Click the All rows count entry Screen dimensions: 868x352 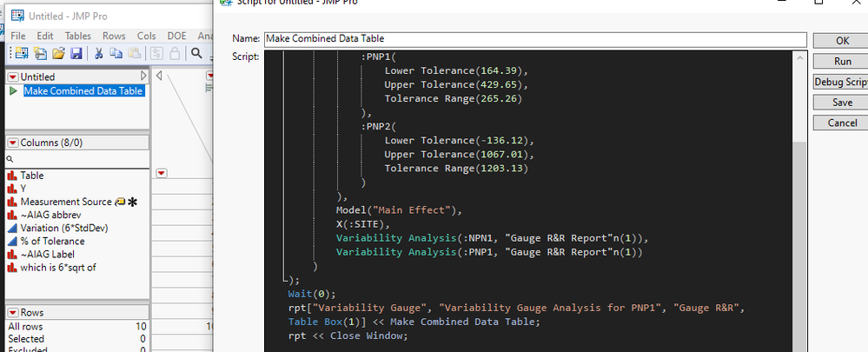(77, 327)
